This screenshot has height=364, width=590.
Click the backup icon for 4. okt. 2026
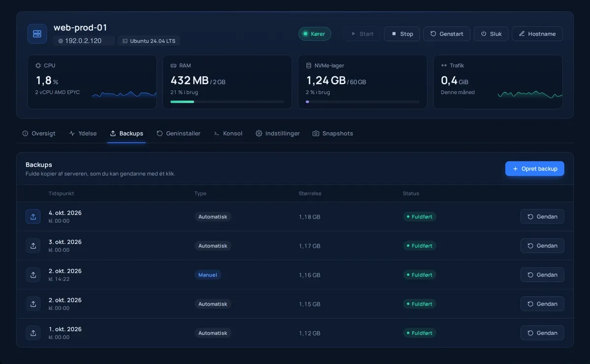click(x=33, y=217)
